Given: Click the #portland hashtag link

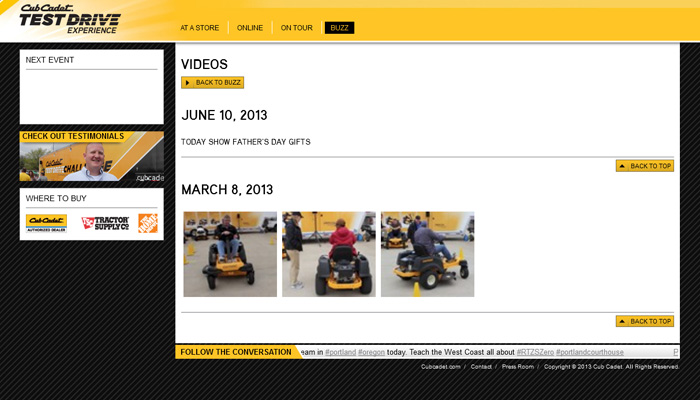Looking at the screenshot, I should (x=341, y=352).
